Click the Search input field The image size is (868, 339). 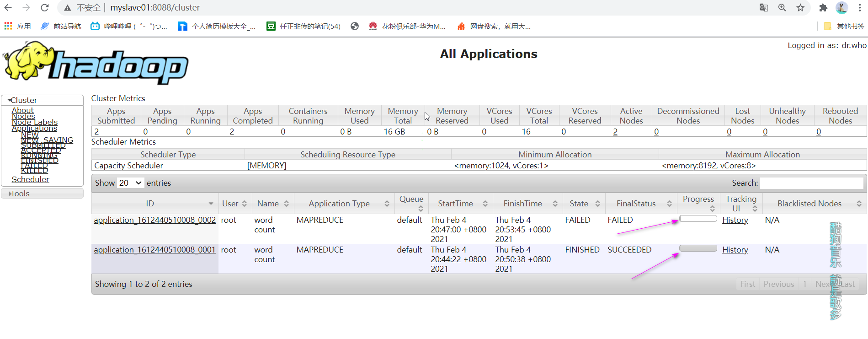[x=812, y=183]
